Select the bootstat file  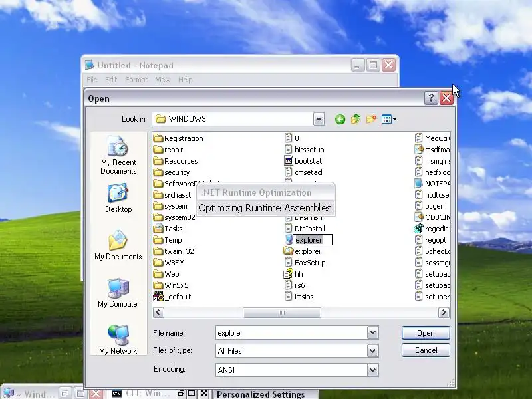click(x=303, y=161)
